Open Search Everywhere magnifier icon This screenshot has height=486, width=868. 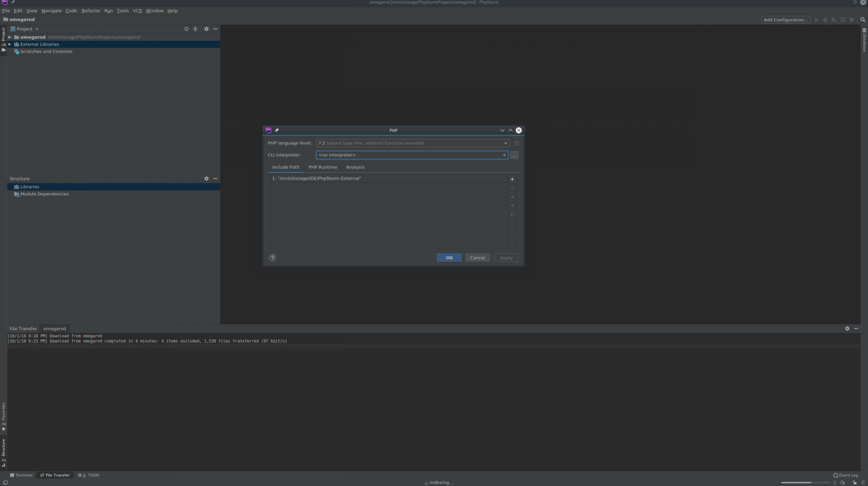pyautogui.click(x=863, y=20)
